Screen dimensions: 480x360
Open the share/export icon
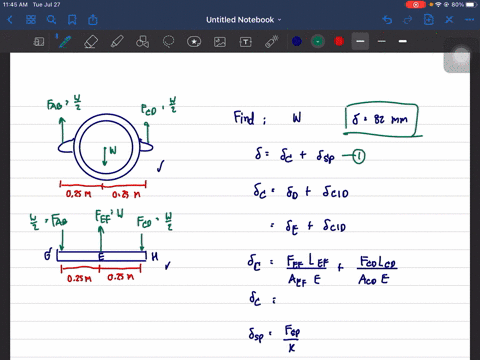point(93,20)
